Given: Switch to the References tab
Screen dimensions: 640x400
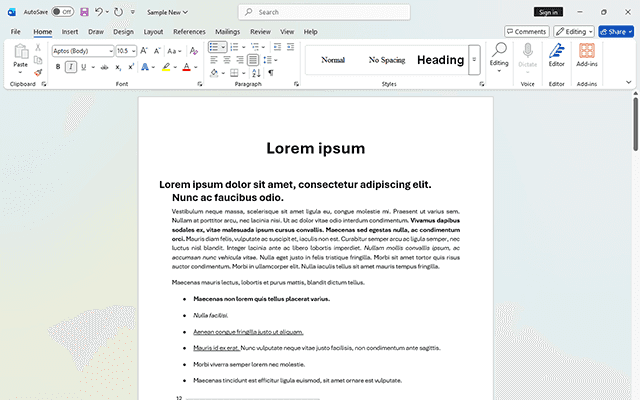Looking at the screenshot, I should [x=189, y=31].
